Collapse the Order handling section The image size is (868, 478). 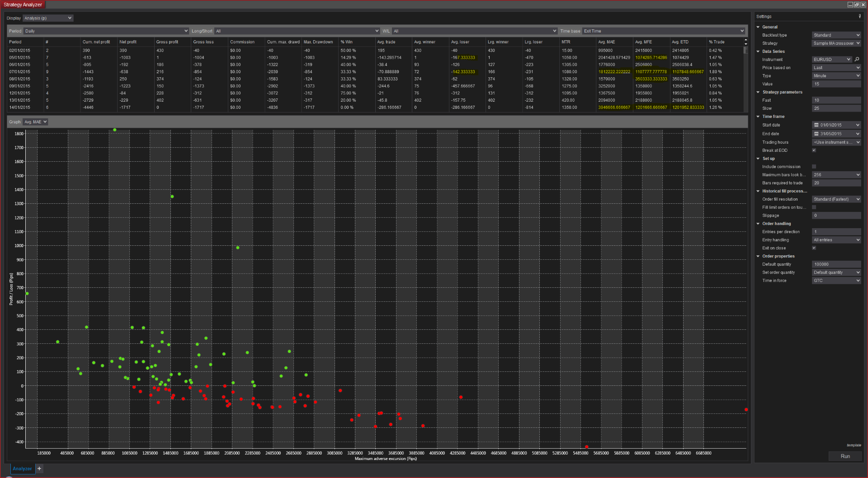coord(758,224)
